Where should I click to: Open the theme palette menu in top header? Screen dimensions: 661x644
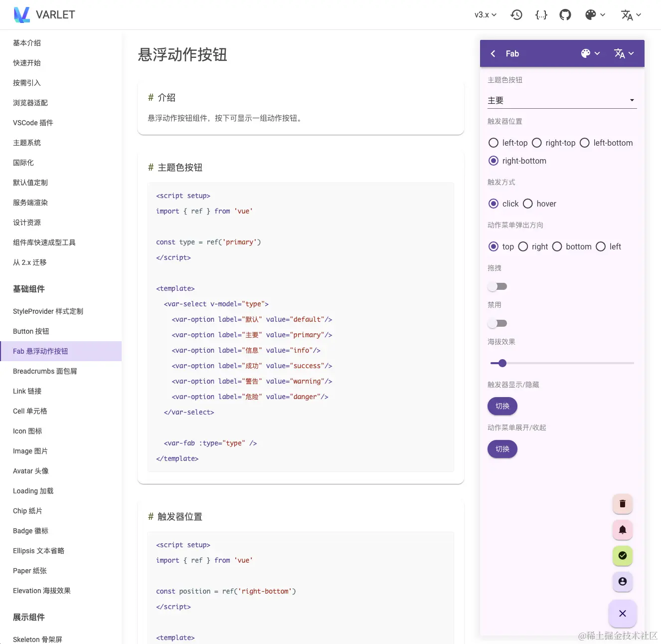[595, 14]
